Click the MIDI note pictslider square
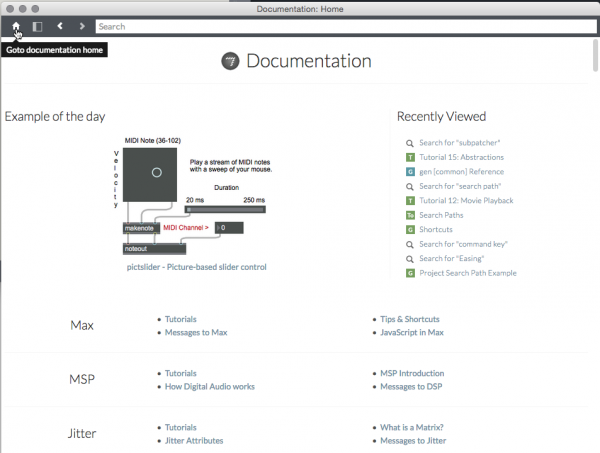The height and width of the screenshot is (453, 600). [x=150, y=175]
